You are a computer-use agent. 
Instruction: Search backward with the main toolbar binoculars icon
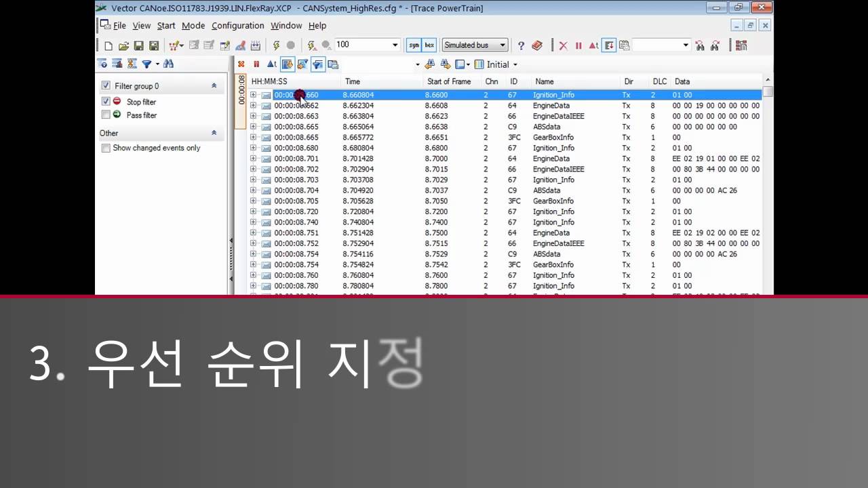coord(700,45)
